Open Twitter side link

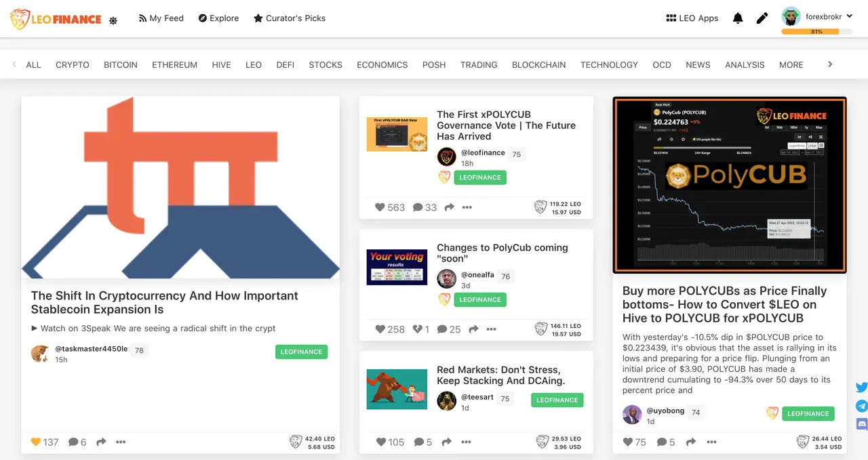coord(862,388)
